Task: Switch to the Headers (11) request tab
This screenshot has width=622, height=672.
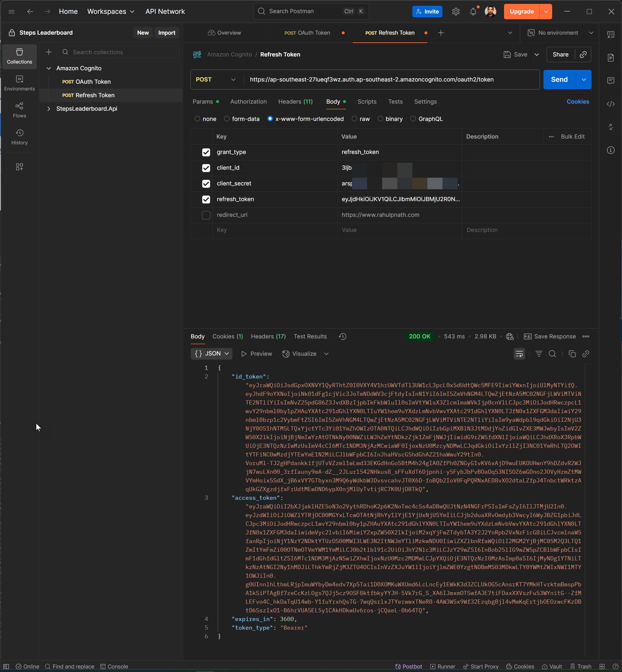Action: point(295,102)
